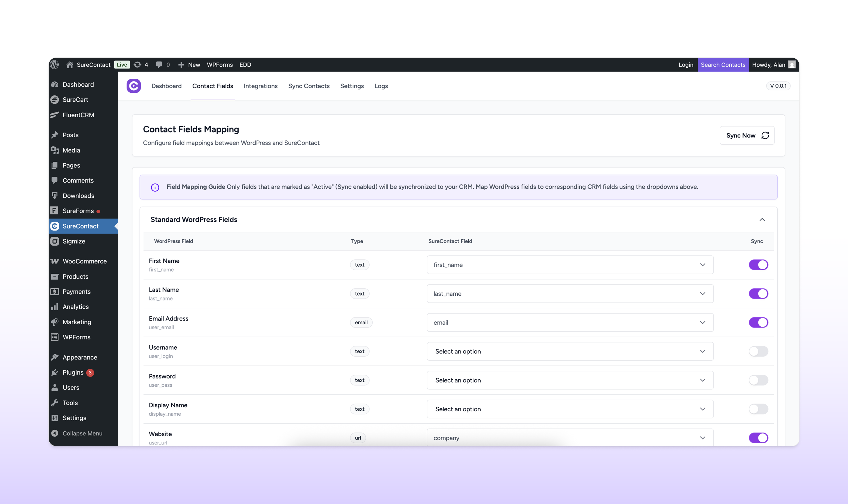Click the SureContact purple logo icon

134,86
